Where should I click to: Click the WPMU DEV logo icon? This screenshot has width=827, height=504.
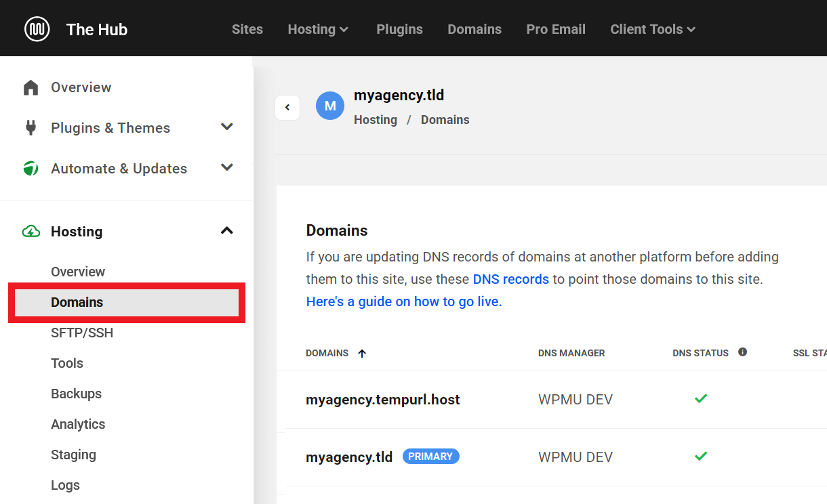click(x=37, y=29)
